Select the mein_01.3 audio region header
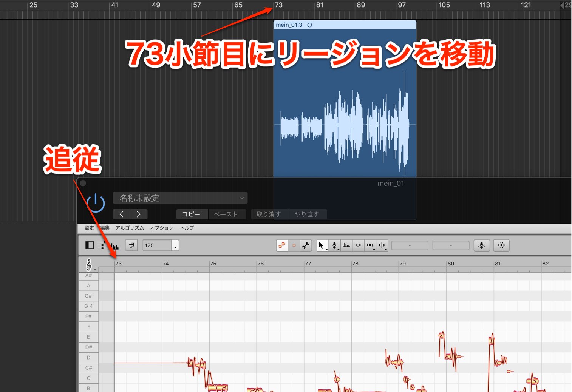Image resolution: width=572 pixels, height=392 pixels. tap(345, 25)
